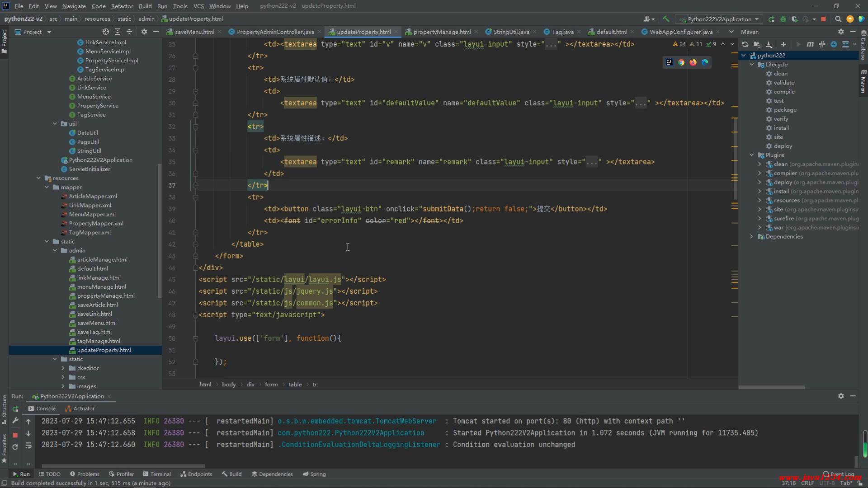
Task: Open the Python222V2Application run configuration dropdown
Action: click(x=719, y=19)
